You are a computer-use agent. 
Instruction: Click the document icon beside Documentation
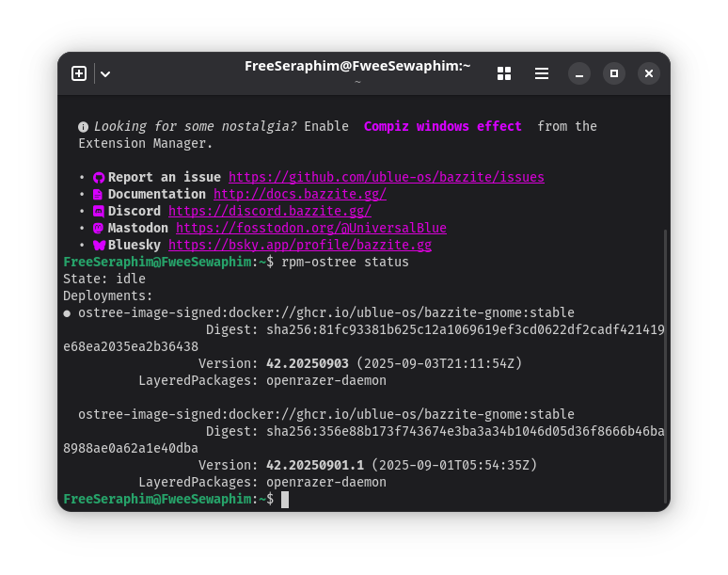pyautogui.click(x=98, y=195)
